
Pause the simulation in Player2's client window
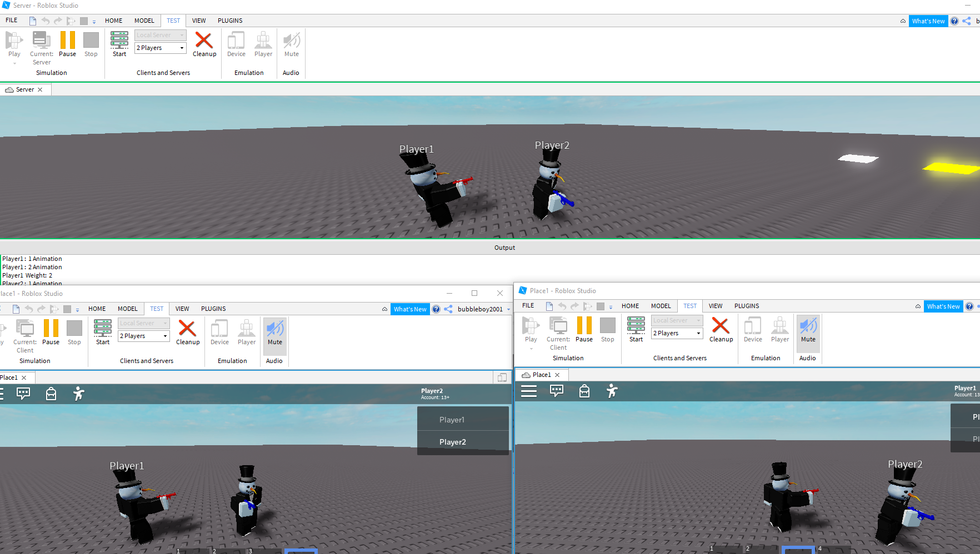(x=51, y=333)
